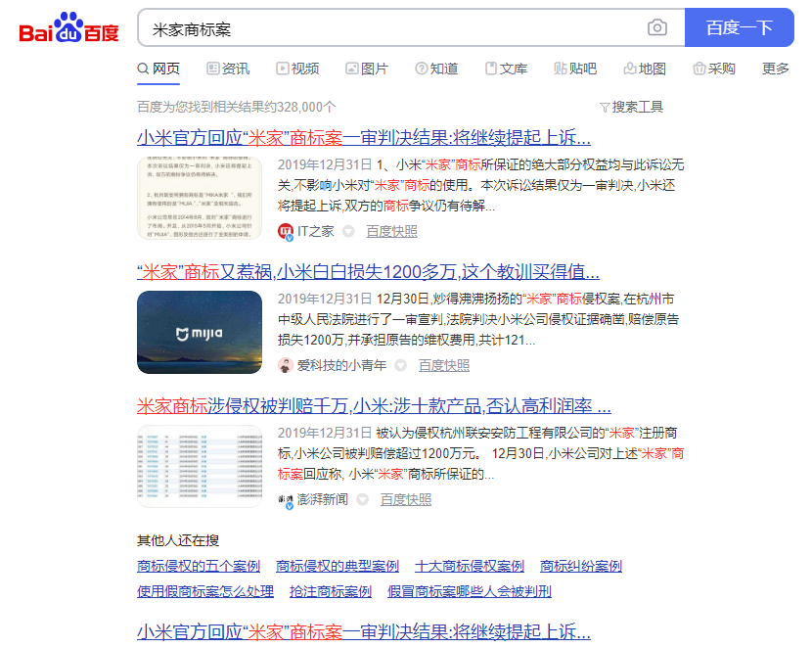Click the search box containing 米家商标案
This screenshot has height=648, width=812.
pyautogui.click(x=391, y=28)
